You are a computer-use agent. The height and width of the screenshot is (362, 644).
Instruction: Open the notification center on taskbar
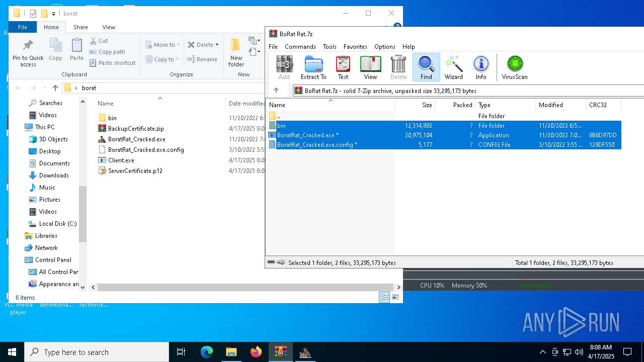628,352
